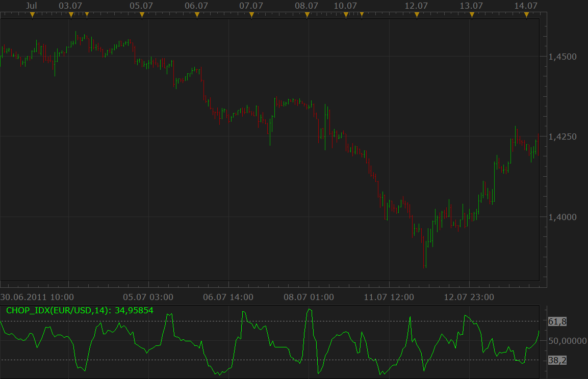
Task: Select the orange marker under 06.07 date
Action: tap(197, 15)
